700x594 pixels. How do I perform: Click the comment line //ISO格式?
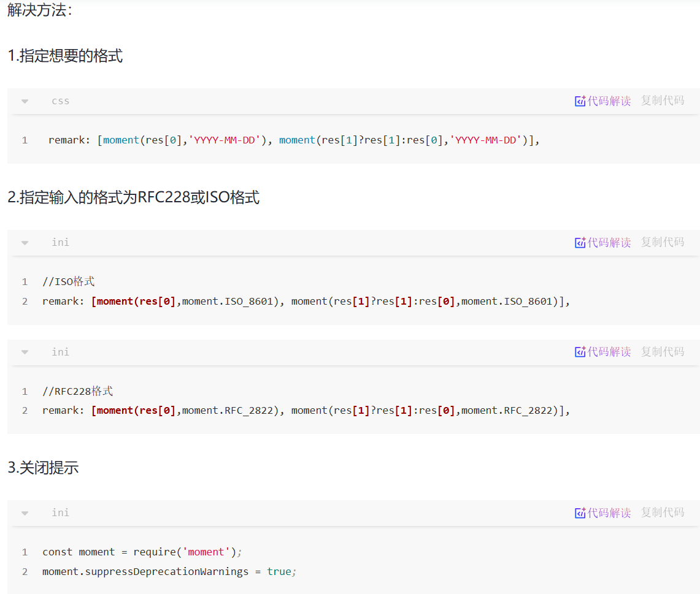[68, 281]
